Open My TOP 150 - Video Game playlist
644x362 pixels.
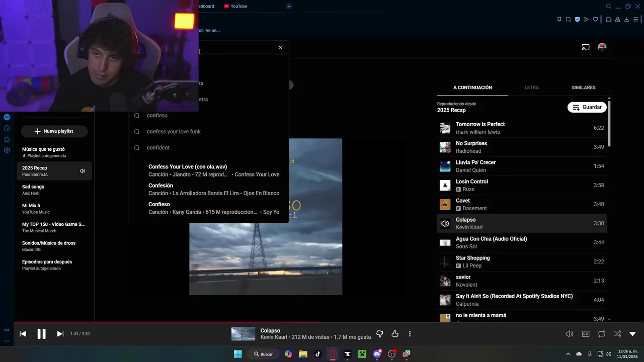coord(54,227)
